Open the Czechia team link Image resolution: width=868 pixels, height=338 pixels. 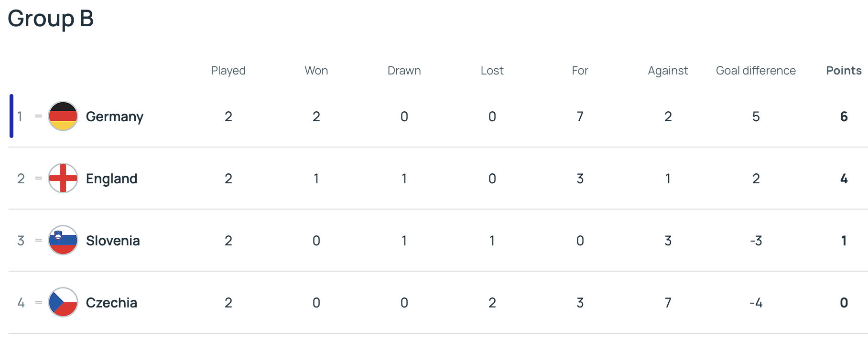(x=111, y=303)
